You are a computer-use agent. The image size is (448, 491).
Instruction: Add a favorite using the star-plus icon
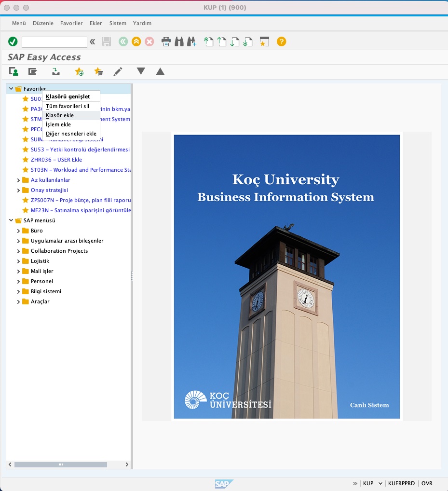[79, 71]
